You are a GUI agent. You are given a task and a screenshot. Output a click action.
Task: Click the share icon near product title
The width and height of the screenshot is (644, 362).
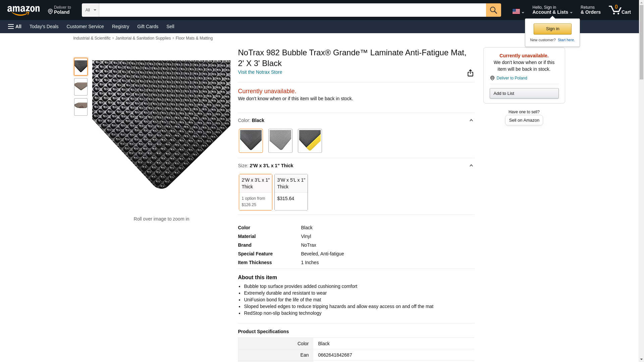[x=470, y=73]
